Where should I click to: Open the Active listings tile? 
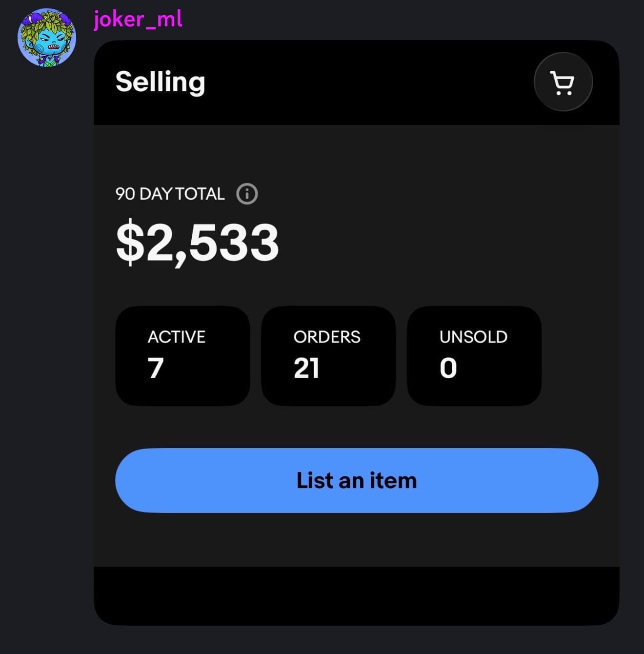[x=182, y=356]
